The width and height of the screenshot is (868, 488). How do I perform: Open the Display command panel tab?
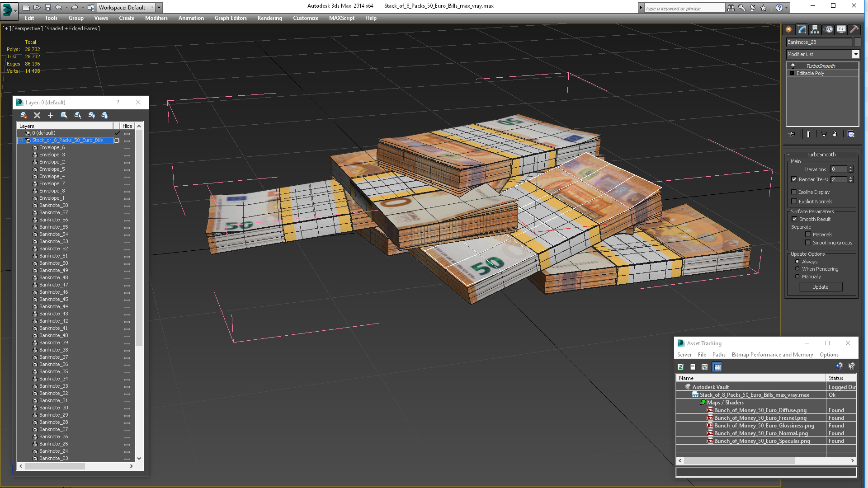pos(841,29)
